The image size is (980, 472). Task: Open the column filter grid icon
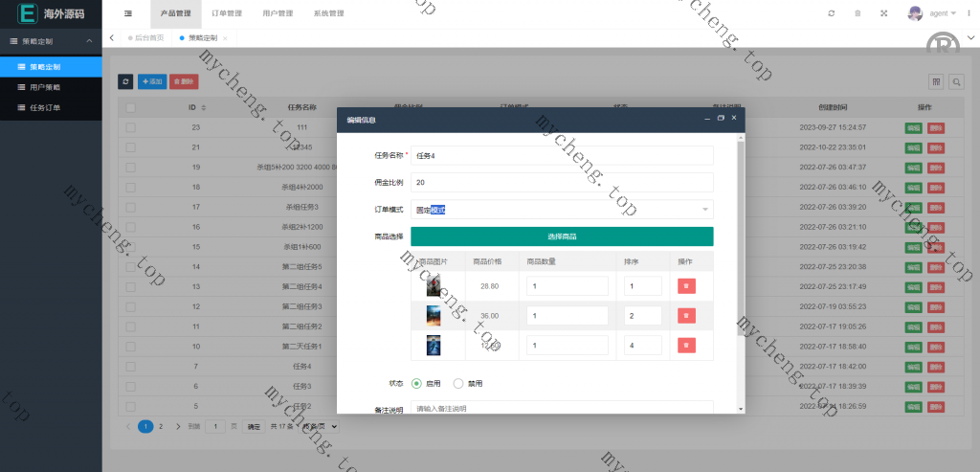(x=936, y=82)
